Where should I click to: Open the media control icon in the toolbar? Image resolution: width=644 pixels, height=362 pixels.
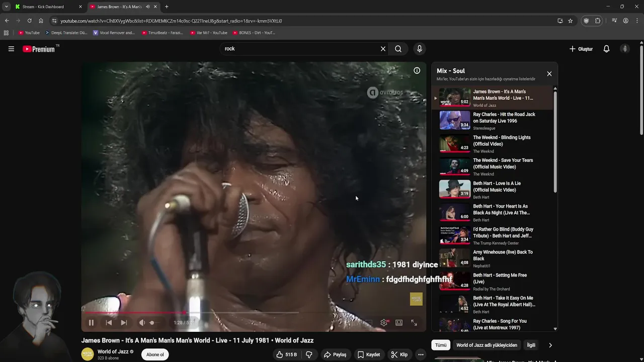pyautogui.click(x=614, y=21)
